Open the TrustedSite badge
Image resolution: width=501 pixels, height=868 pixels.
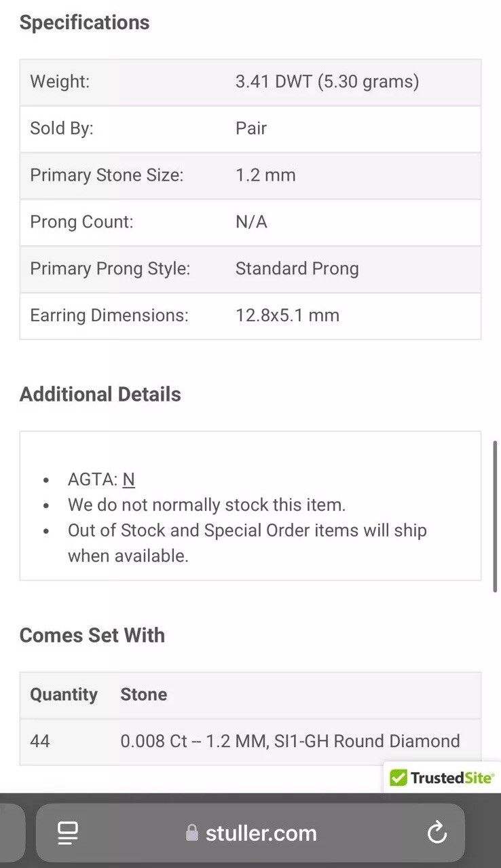[442, 778]
